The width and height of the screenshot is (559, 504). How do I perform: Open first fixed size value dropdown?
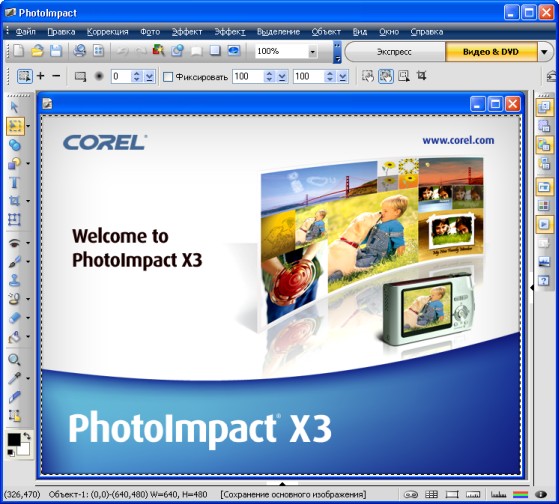pos(282,76)
